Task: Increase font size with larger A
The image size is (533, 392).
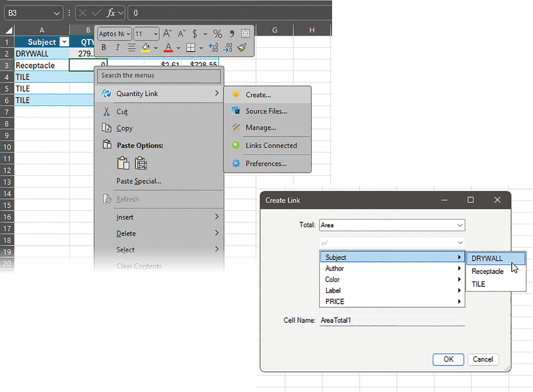Action: click(167, 33)
